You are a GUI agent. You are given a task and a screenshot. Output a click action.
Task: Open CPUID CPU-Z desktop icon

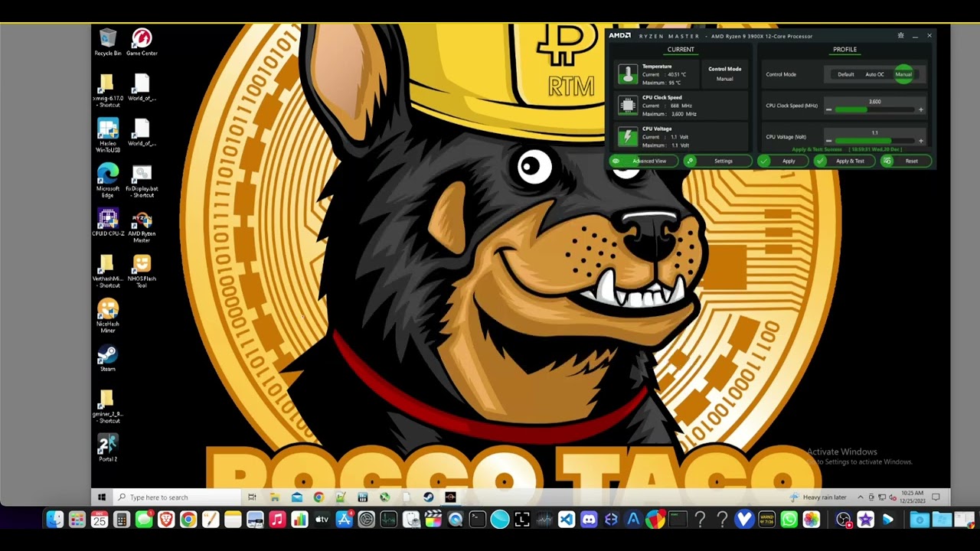click(108, 223)
